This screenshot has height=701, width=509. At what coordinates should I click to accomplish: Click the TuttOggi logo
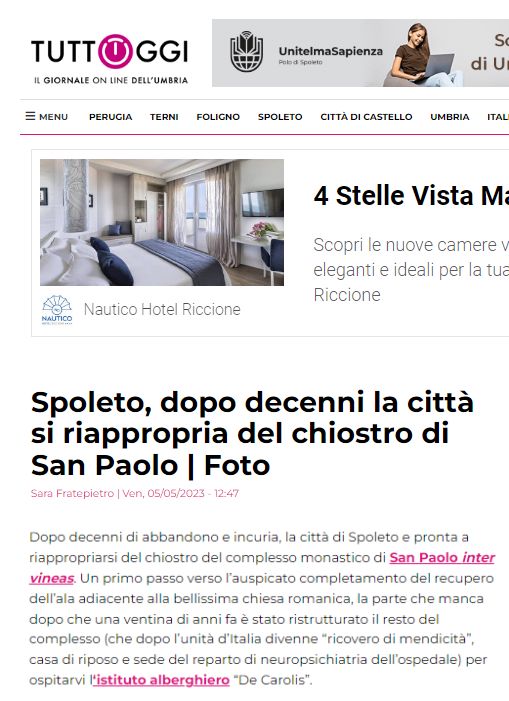click(110, 59)
